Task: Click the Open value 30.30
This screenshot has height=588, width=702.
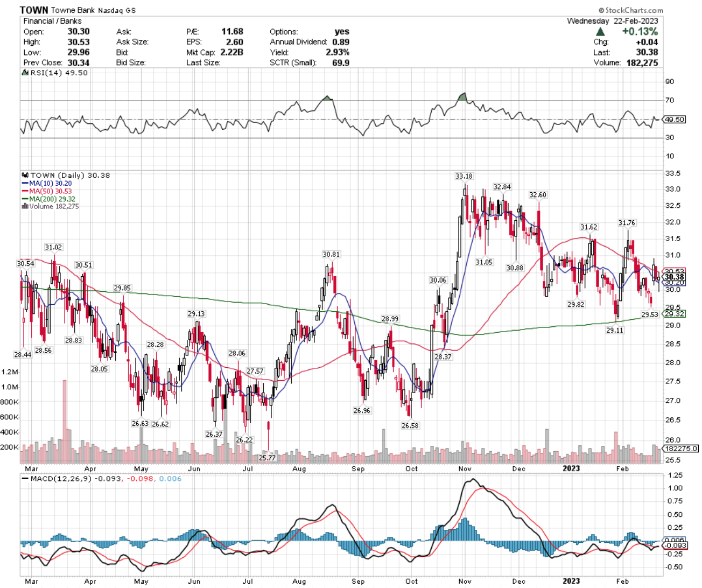Action: (x=79, y=32)
